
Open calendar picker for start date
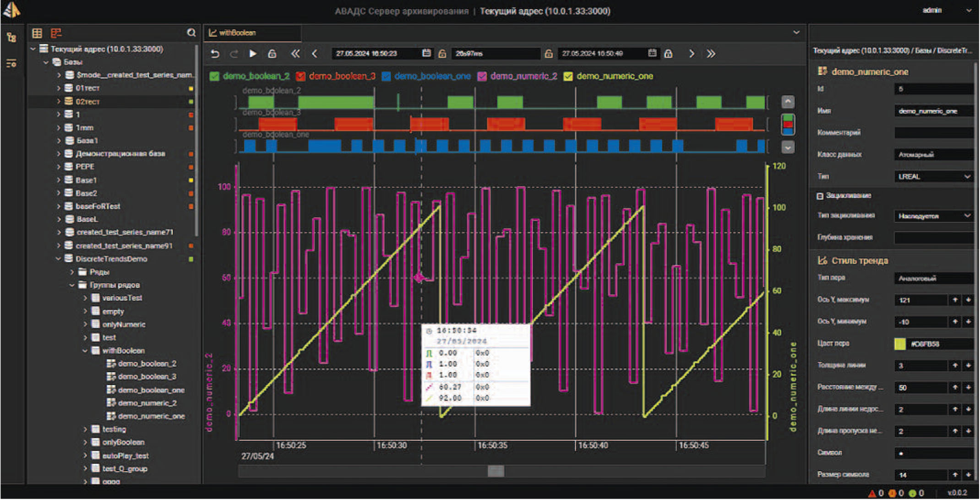(x=426, y=54)
